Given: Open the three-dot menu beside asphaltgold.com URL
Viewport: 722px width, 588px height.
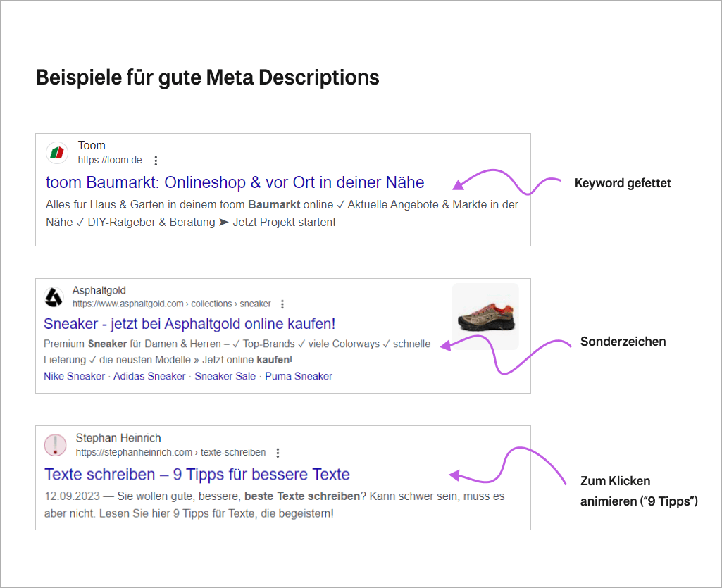Looking at the screenshot, I should [282, 304].
